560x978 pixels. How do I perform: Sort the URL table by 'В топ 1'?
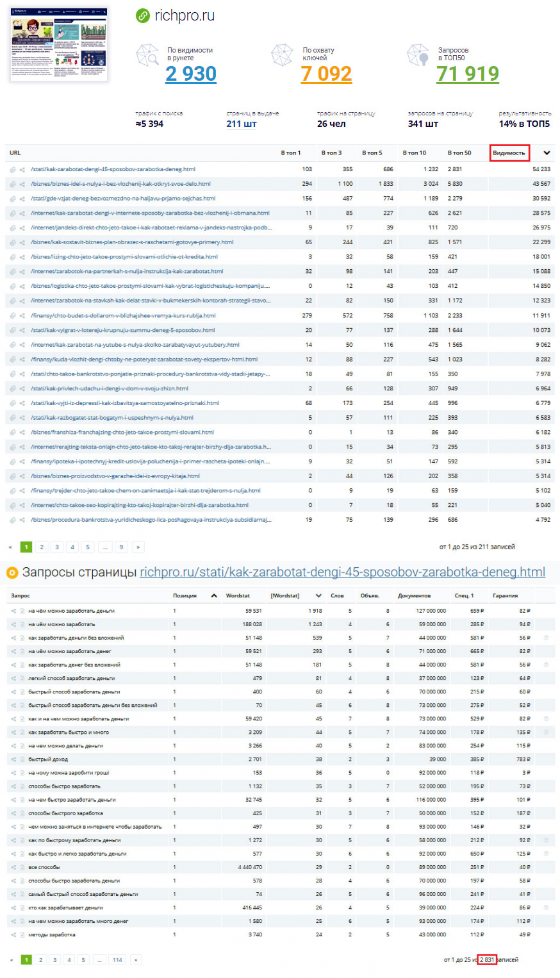pos(290,153)
